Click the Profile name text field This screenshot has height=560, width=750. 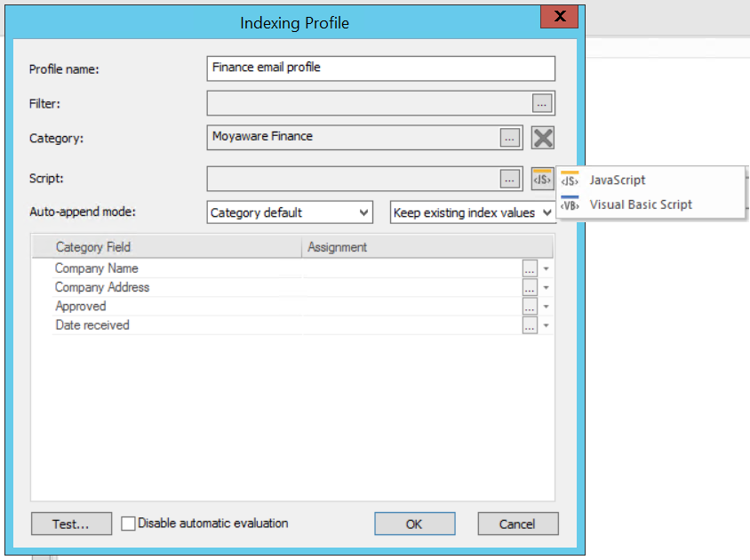coord(380,68)
